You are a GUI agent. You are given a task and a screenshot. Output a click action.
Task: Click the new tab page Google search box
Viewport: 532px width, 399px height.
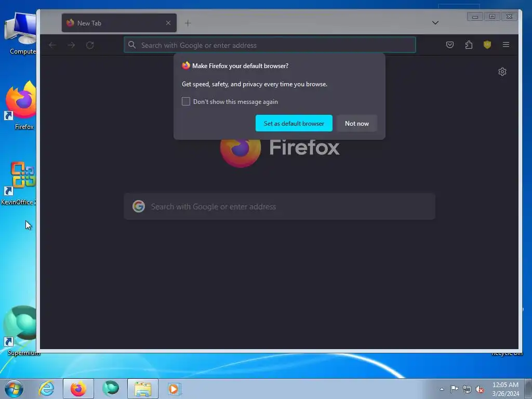point(280,206)
